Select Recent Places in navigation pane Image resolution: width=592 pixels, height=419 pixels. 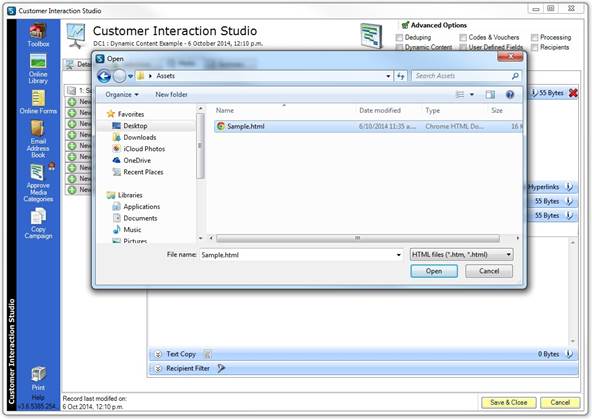coord(138,172)
